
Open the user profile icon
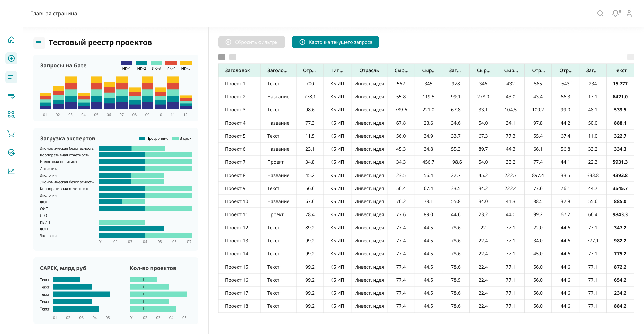[629, 13]
